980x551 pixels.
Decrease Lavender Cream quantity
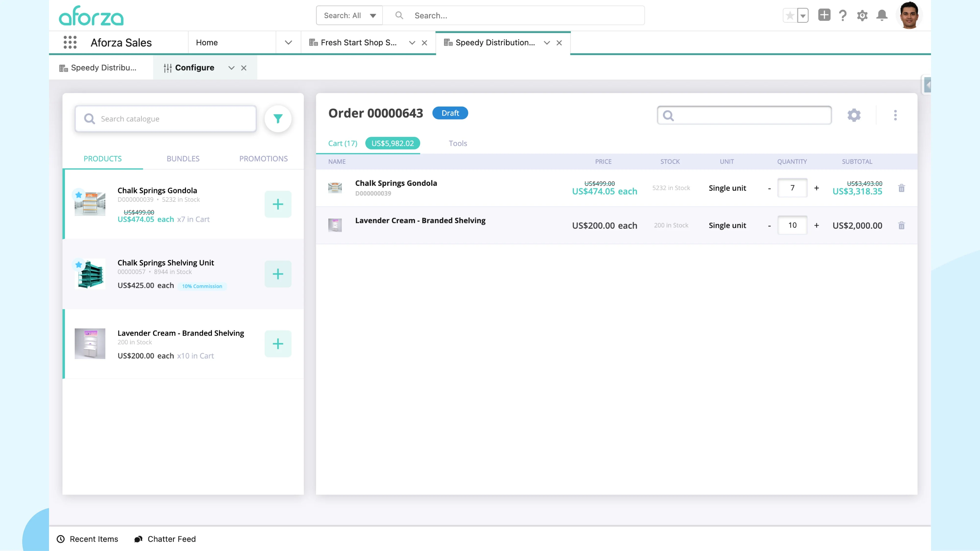pos(769,226)
